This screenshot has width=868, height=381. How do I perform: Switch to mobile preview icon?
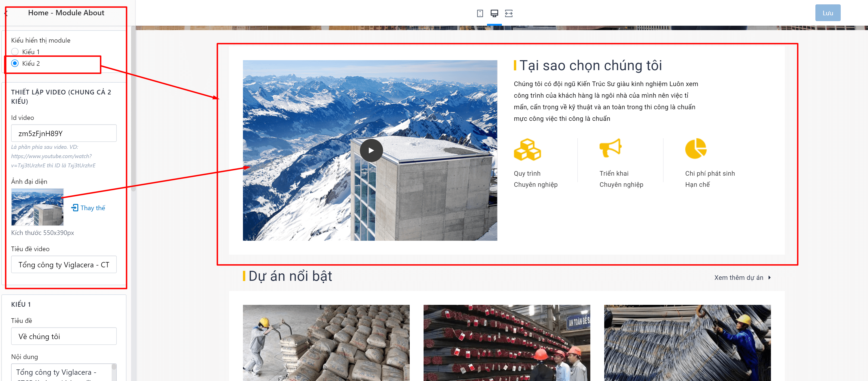480,13
